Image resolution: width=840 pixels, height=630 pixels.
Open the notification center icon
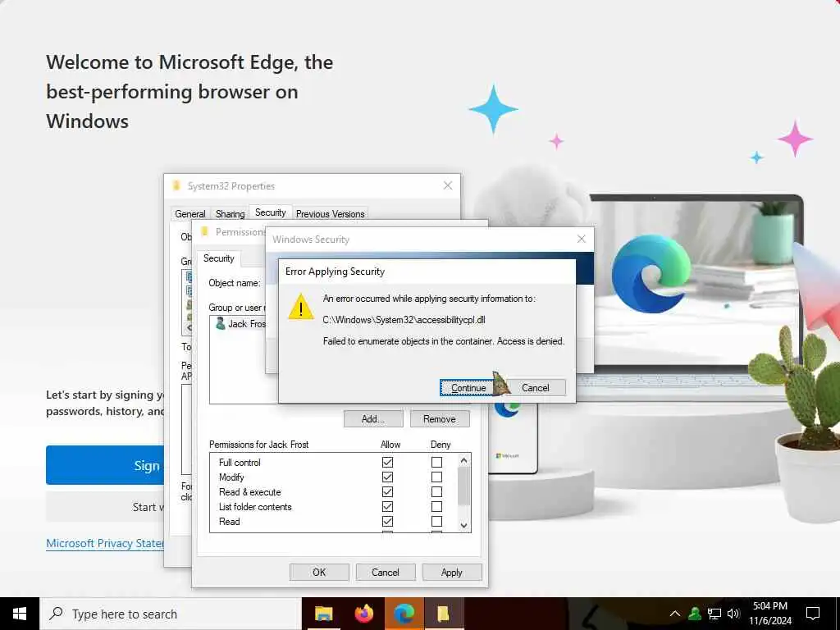tap(813, 614)
